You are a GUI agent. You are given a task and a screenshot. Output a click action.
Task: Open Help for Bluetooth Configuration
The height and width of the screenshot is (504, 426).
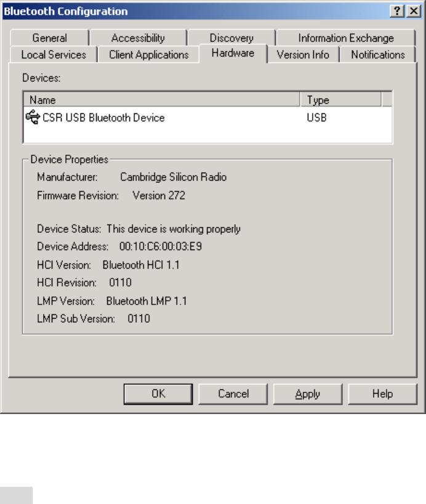tap(383, 394)
